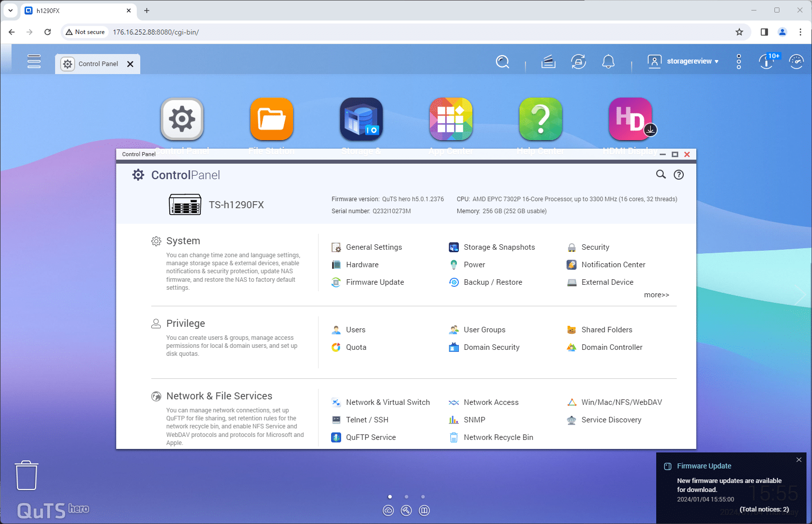Image resolution: width=812 pixels, height=524 pixels.
Task: Go to third desktop page dot
Action: 423,496
